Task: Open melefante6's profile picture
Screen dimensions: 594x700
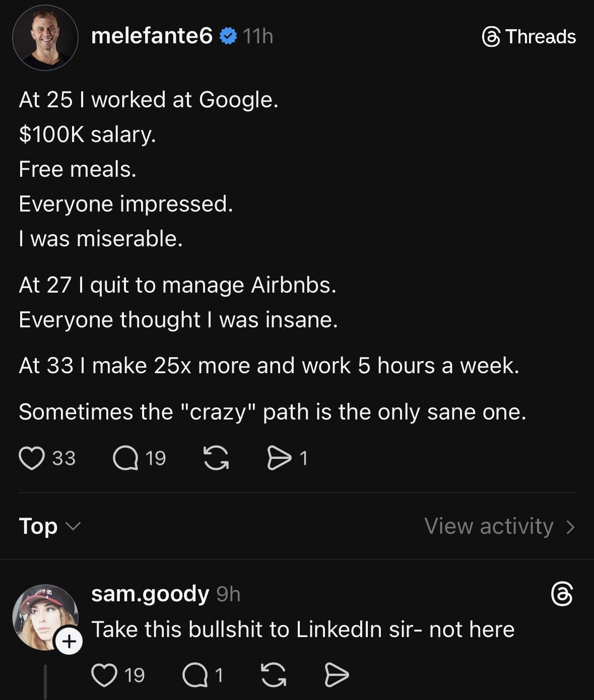Action: pyautogui.click(x=45, y=38)
